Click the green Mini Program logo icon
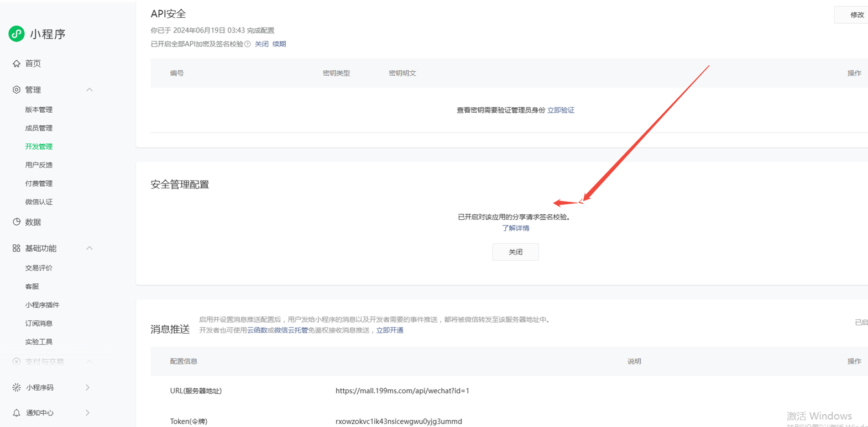The width and height of the screenshot is (868, 427). tap(17, 34)
